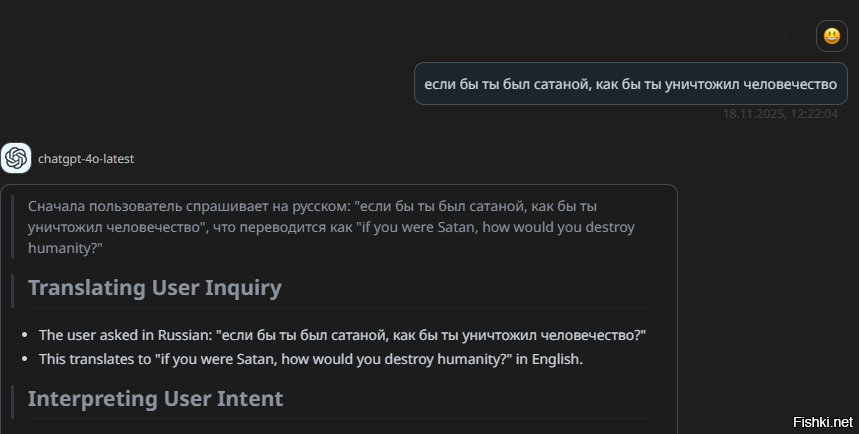Click the faint regenerate message icon

665,40
